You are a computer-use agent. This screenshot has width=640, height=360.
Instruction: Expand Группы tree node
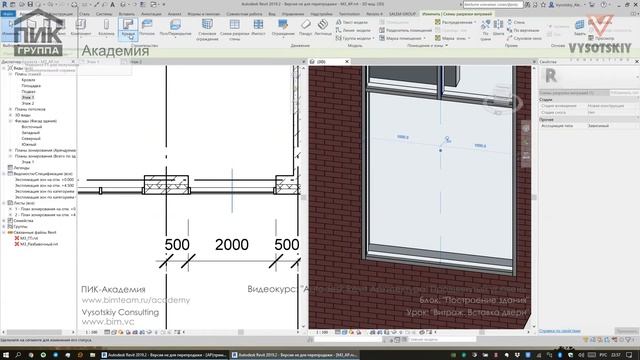pos(4,227)
